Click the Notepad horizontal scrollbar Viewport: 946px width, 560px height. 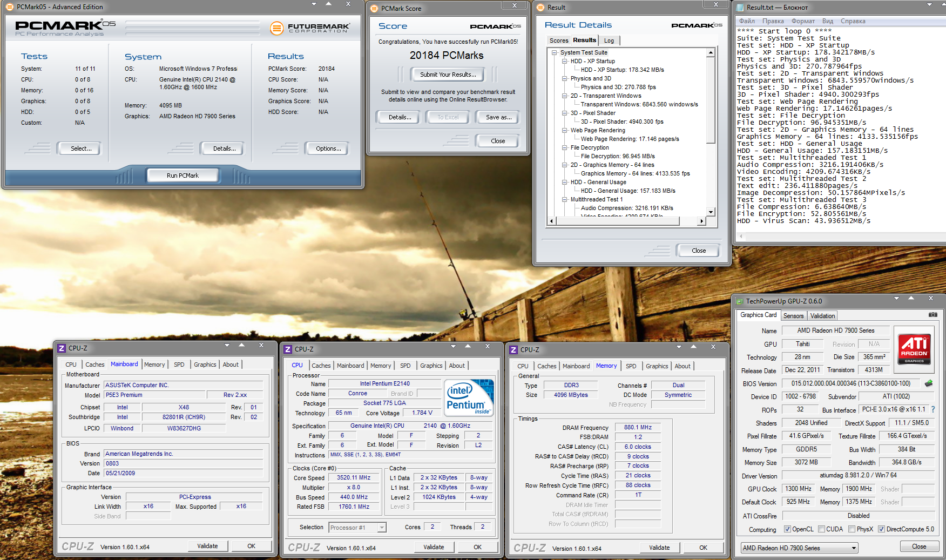click(840, 237)
